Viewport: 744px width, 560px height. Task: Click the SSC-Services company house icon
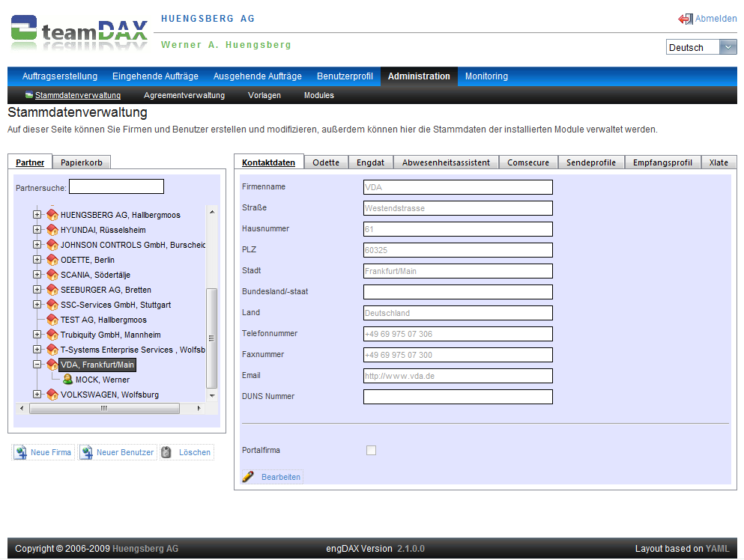(x=52, y=305)
